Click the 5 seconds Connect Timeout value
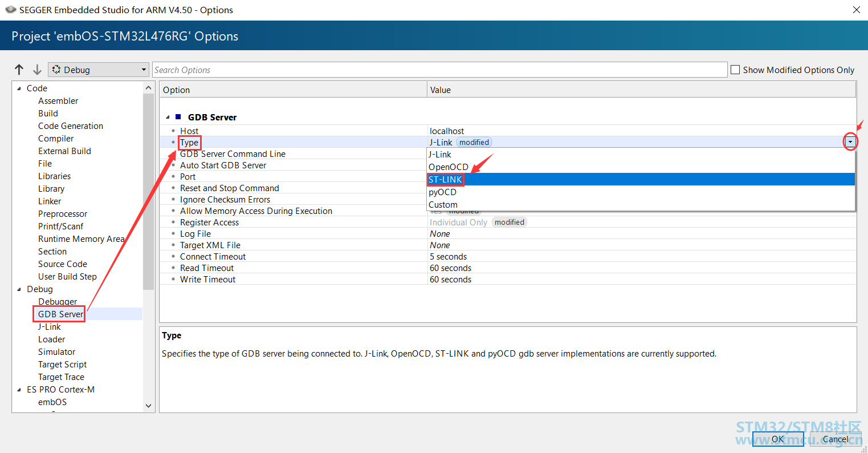The width and height of the screenshot is (868, 453). pyautogui.click(x=449, y=257)
